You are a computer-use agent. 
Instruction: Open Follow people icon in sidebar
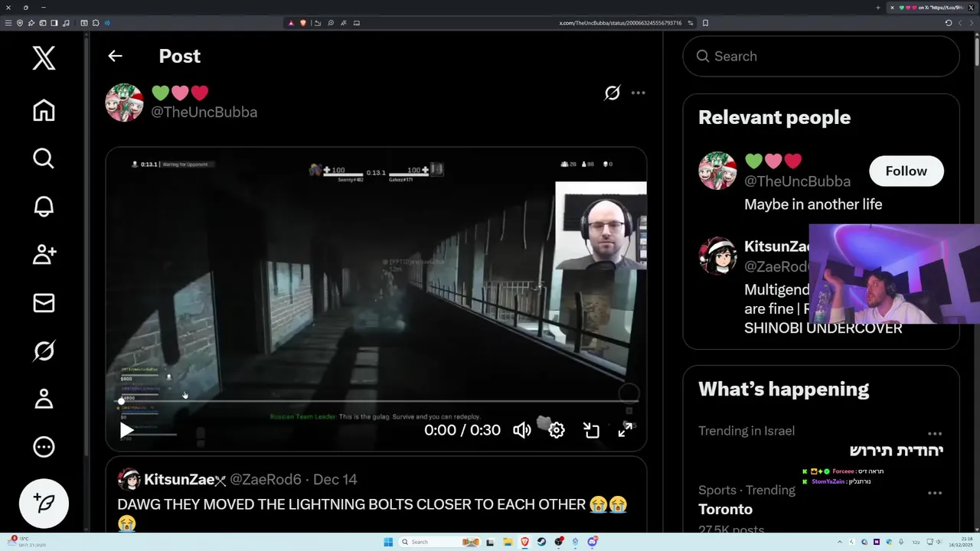44,255
